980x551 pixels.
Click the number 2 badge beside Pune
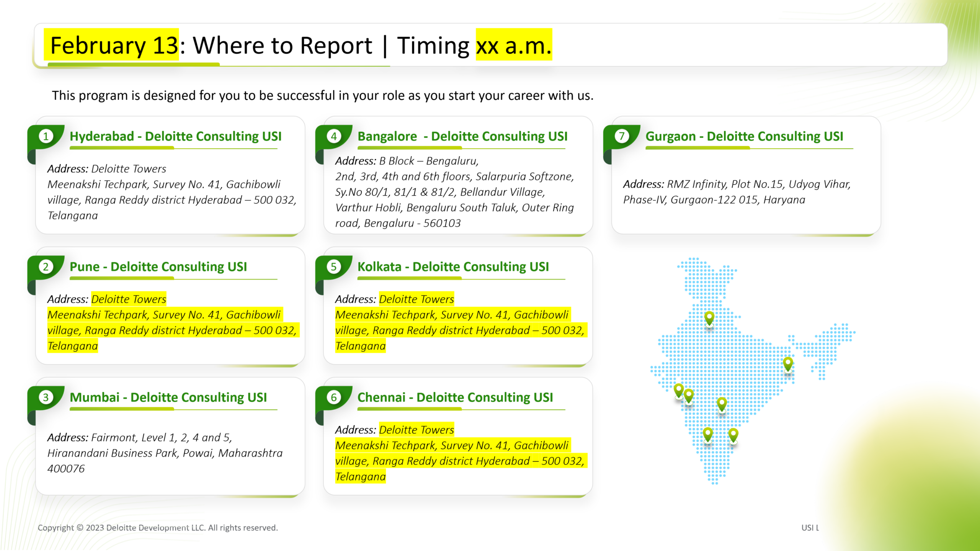point(46,267)
